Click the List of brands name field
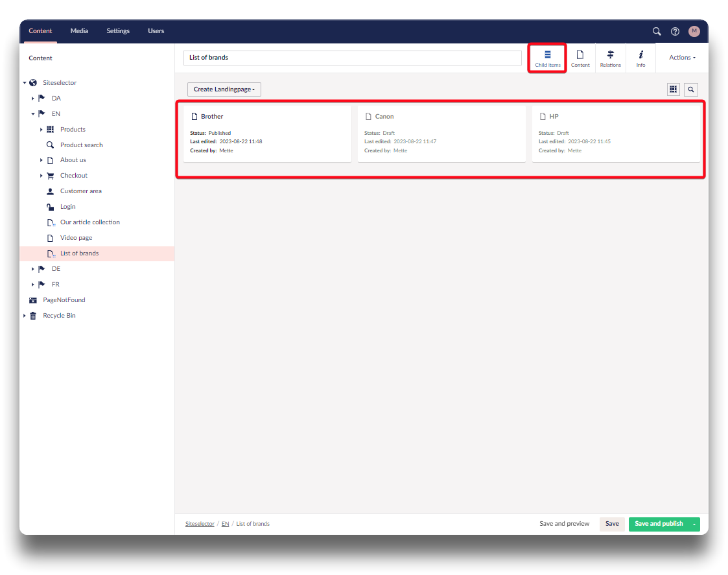This screenshot has height=575, width=728. click(x=352, y=58)
